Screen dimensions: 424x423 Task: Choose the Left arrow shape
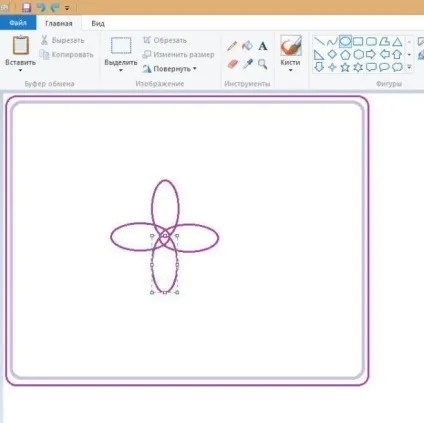pyautogui.click(x=385, y=54)
